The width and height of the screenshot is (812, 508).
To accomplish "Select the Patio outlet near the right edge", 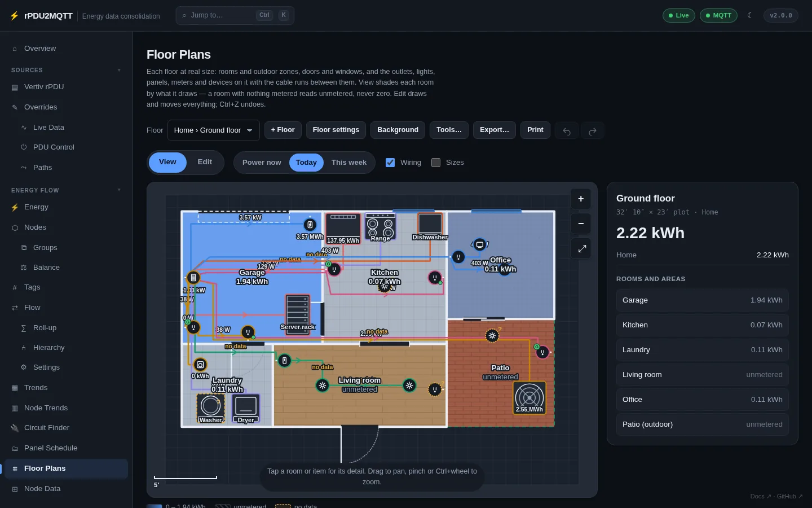I will (542, 353).
